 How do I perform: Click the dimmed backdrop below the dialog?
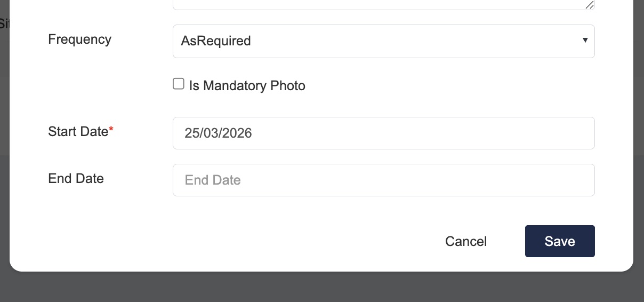320,288
